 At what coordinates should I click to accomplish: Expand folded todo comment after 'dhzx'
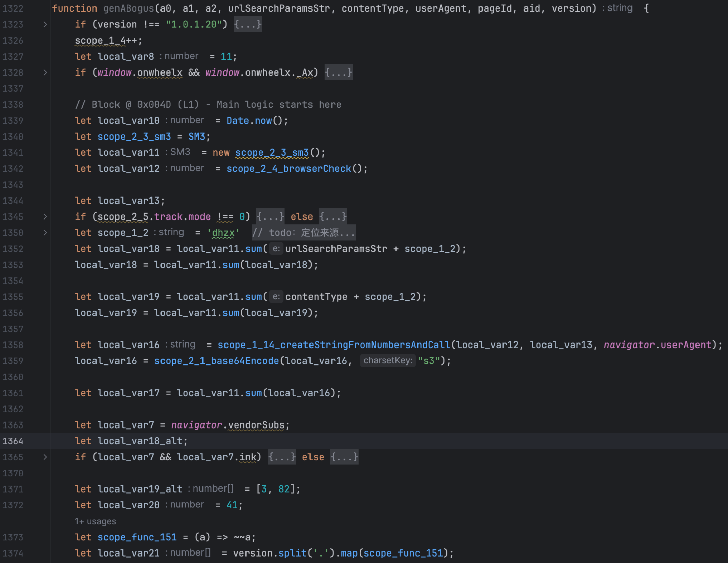click(303, 233)
